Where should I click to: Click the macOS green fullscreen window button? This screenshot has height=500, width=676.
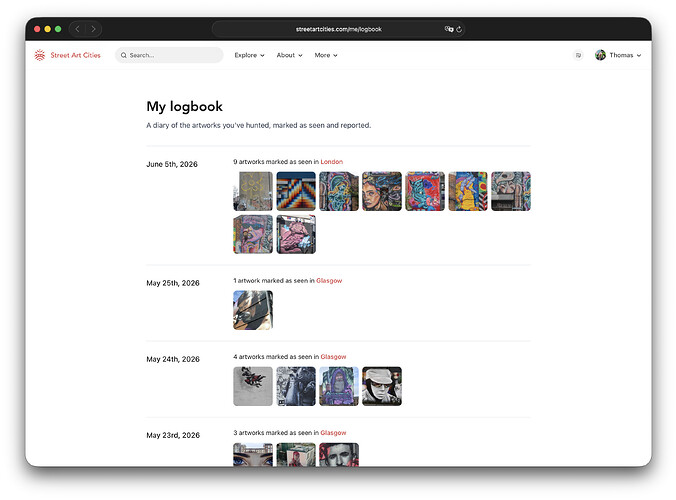tap(58, 29)
